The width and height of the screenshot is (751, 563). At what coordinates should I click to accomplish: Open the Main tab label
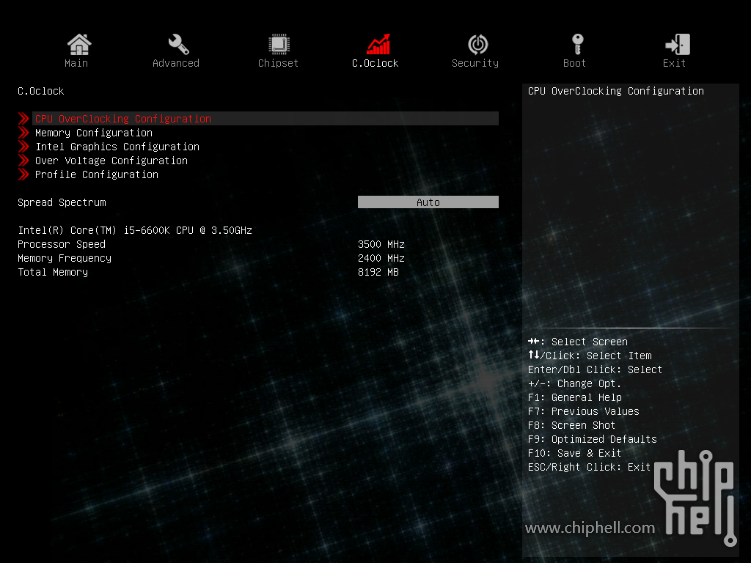pos(76,63)
